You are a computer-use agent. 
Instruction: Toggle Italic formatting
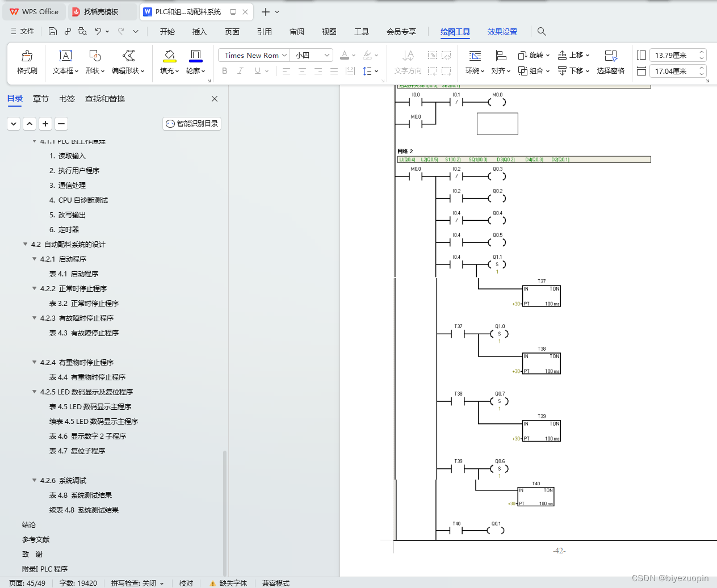241,71
